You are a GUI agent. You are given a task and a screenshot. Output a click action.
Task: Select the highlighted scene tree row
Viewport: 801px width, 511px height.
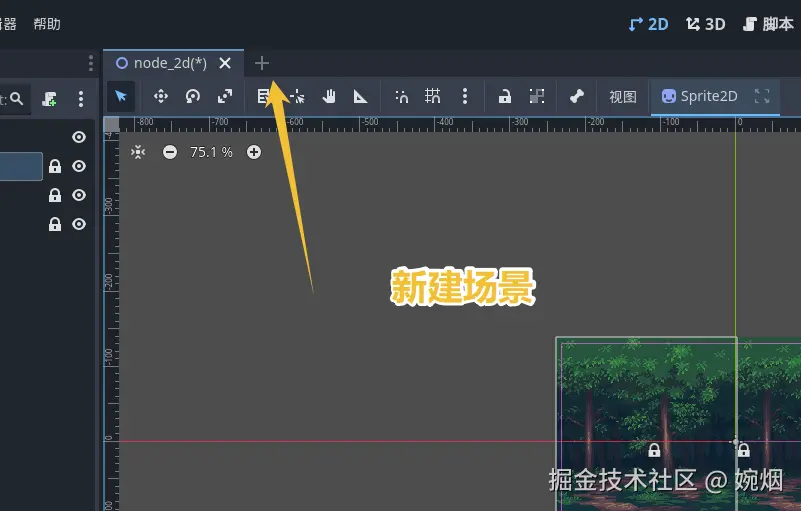click(x=20, y=166)
